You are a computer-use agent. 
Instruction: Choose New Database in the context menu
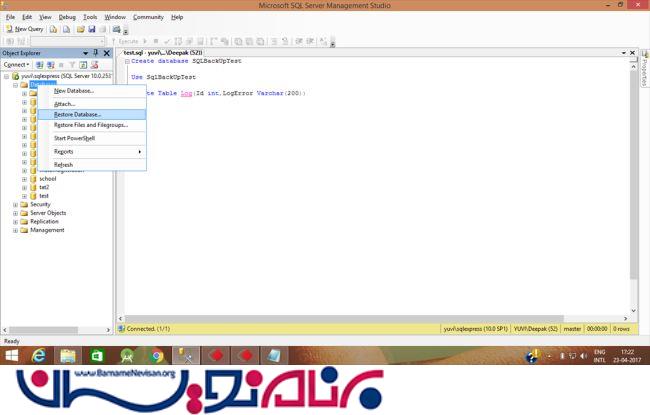click(x=74, y=91)
